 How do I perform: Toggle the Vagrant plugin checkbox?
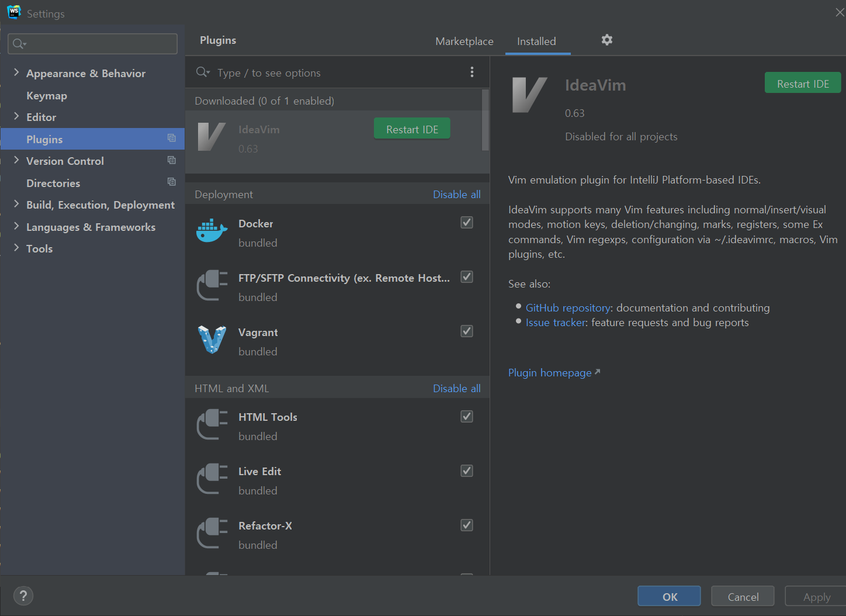[x=467, y=331]
